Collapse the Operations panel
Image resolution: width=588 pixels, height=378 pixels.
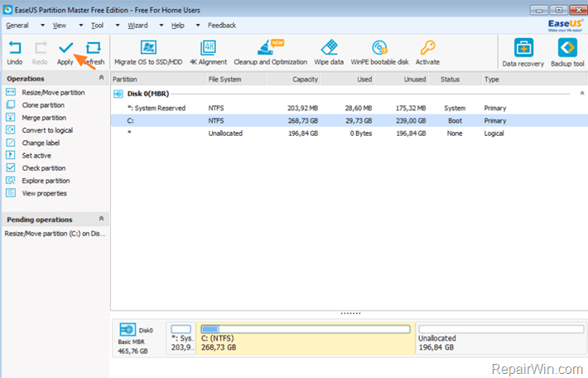click(x=101, y=78)
